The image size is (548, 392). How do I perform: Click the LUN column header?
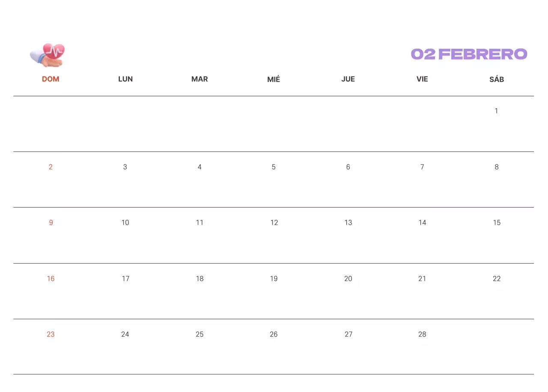pos(125,79)
